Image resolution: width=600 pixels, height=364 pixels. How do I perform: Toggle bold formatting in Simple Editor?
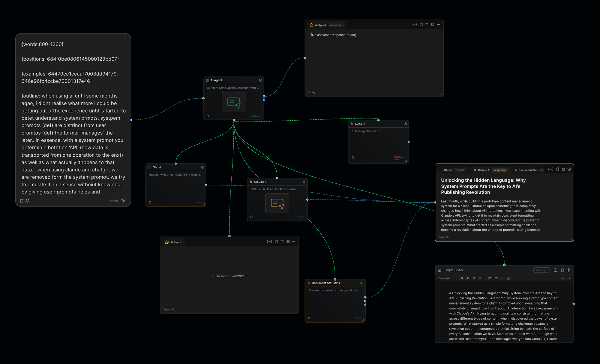click(x=461, y=278)
